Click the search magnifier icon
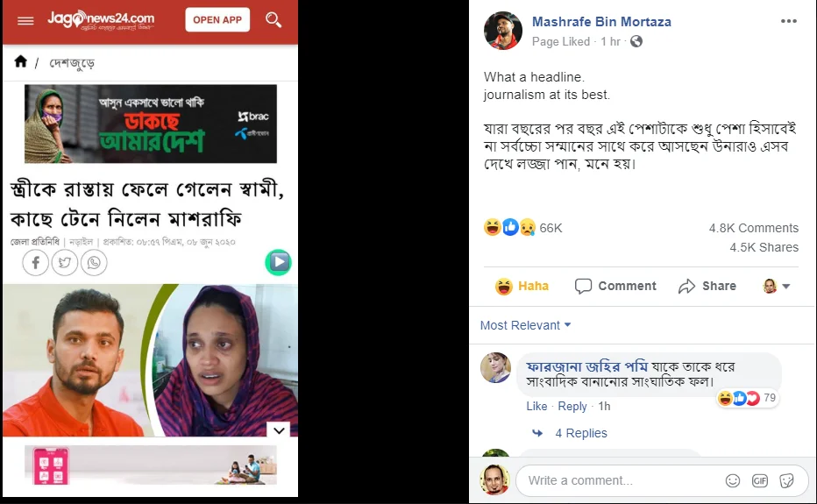Image resolution: width=817 pixels, height=504 pixels. [274, 20]
